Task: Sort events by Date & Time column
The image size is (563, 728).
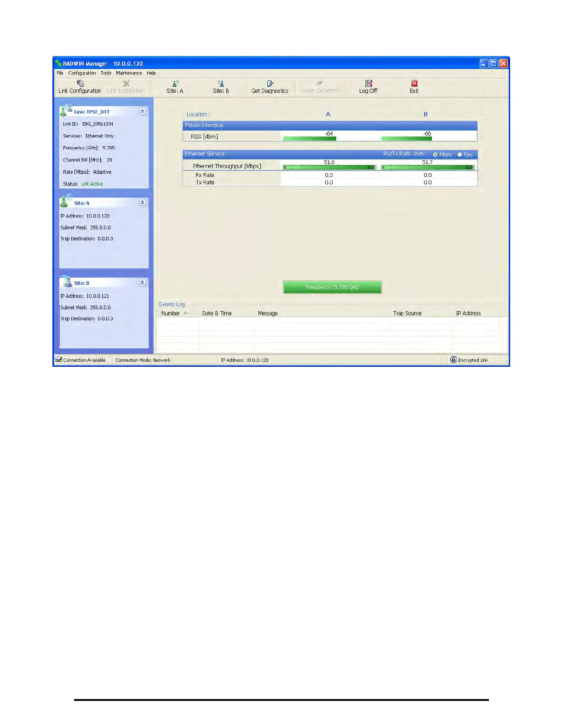Action: (227, 313)
